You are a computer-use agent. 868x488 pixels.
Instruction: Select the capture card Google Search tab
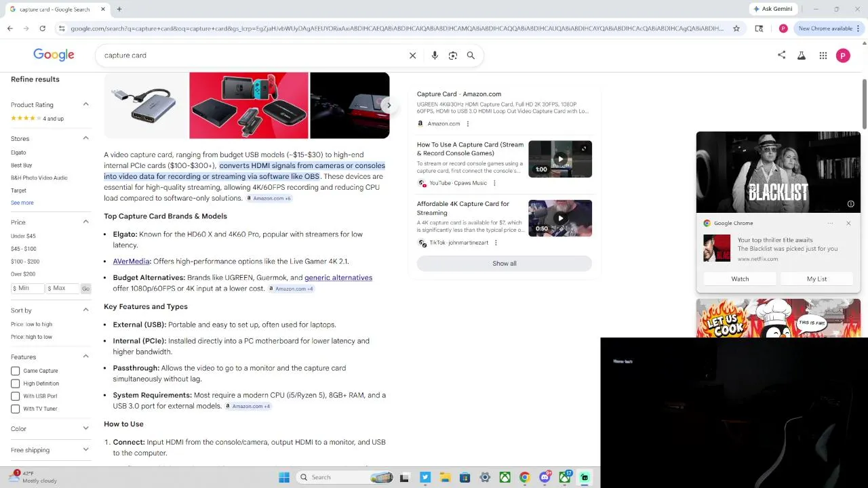click(x=58, y=9)
